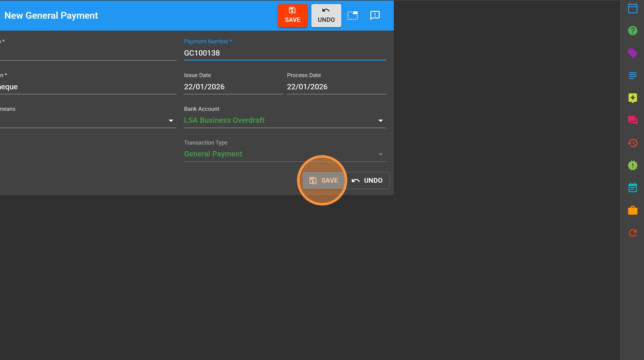This screenshot has height=360, width=644.
Task: Open the cyan event note icon
Action: coord(632,188)
